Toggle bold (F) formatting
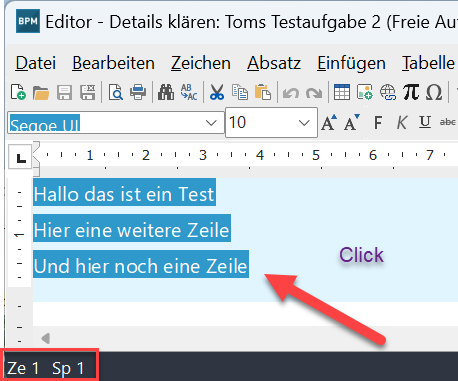Screen dimensions: 458x381 click(378, 123)
